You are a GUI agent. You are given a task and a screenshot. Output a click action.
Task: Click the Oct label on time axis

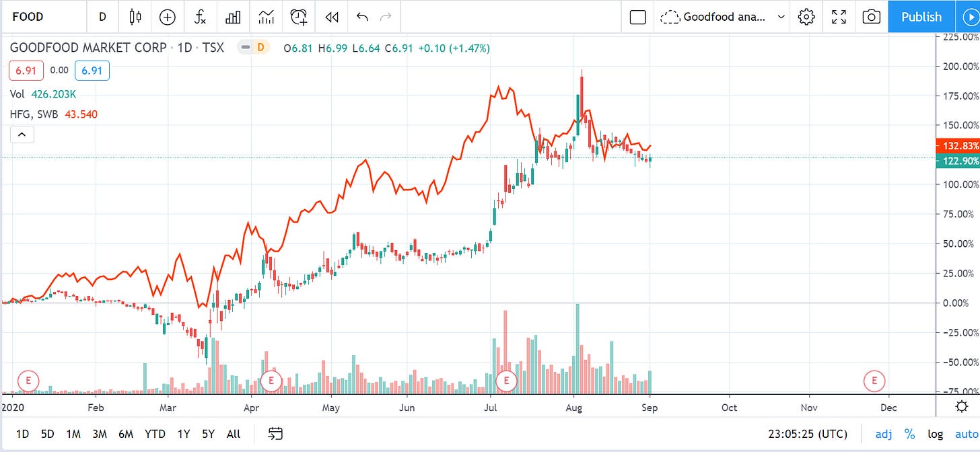(x=729, y=408)
